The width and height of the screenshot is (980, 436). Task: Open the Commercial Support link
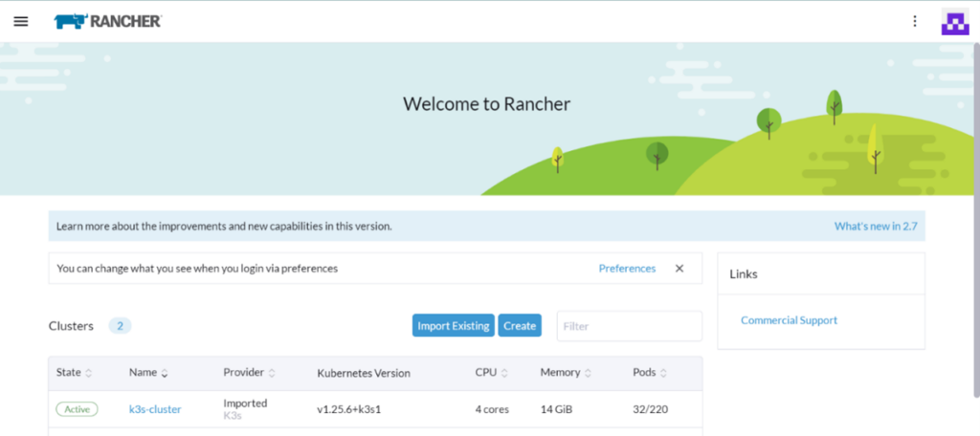pos(789,320)
